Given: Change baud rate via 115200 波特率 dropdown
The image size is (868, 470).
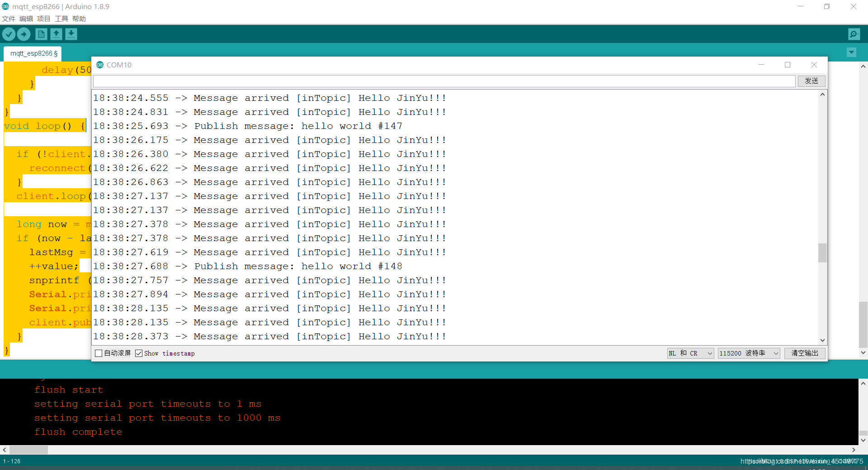Looking at the screenshot, I should click(x=748, y=353).
